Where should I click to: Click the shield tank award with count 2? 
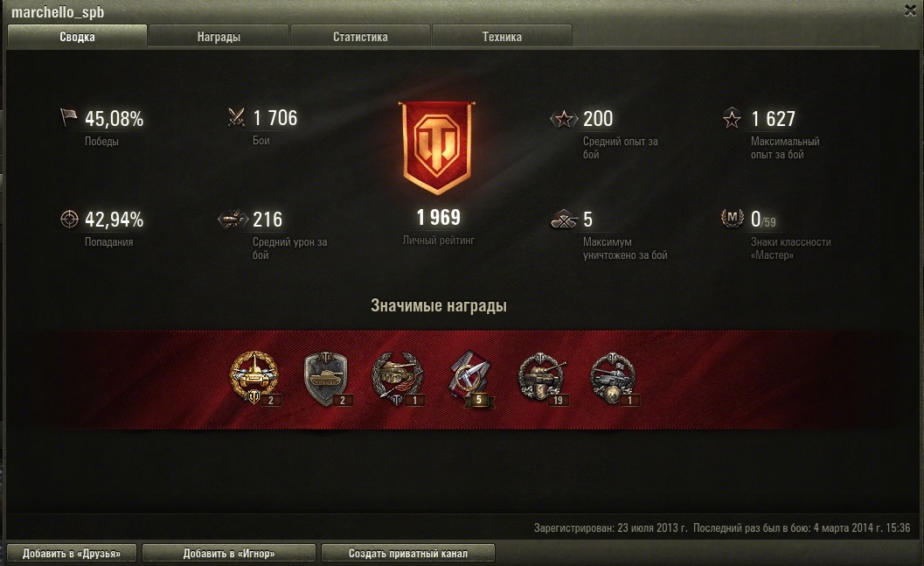coord(326,377)
